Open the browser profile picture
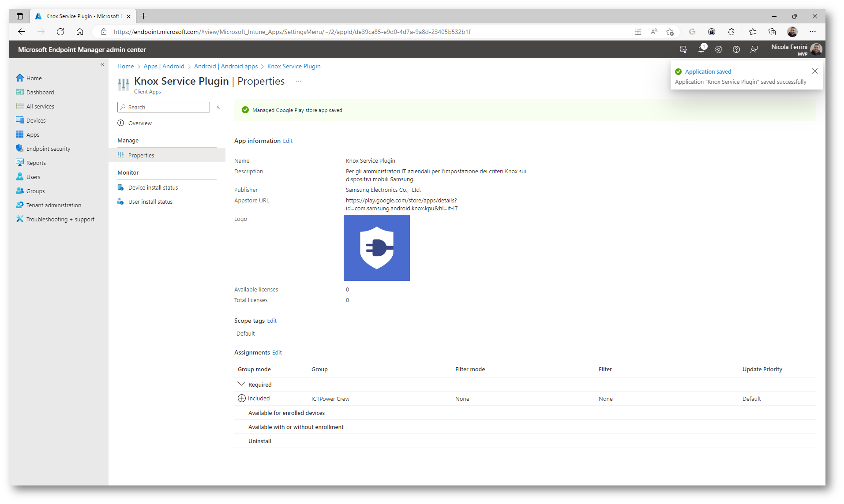This screenshot has height=504, width=844. [792, 32]
